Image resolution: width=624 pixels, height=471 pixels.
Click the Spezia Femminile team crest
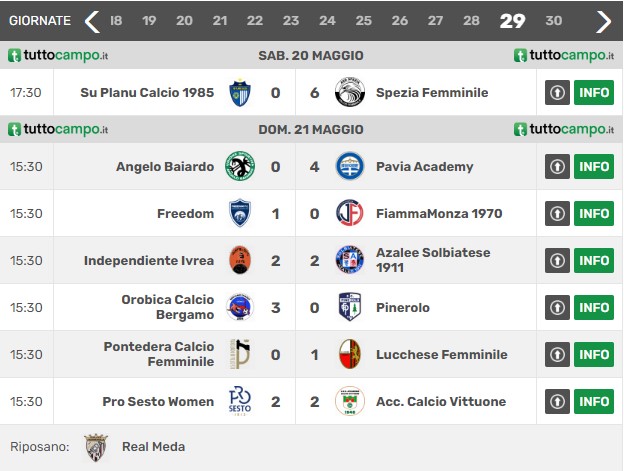pos(350,92)
